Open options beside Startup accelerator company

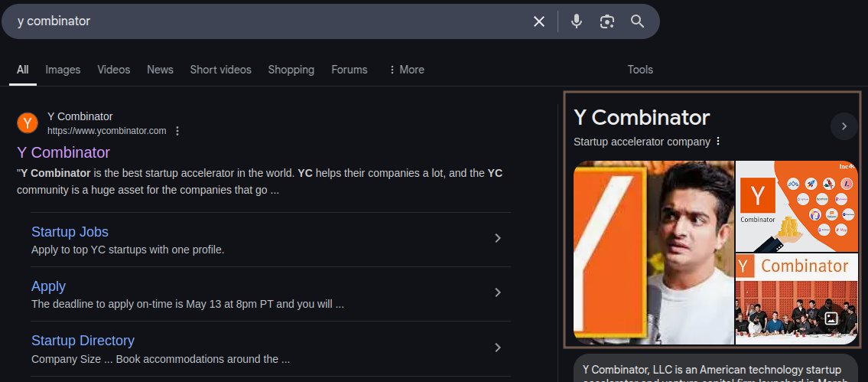[x=718, y=142]
